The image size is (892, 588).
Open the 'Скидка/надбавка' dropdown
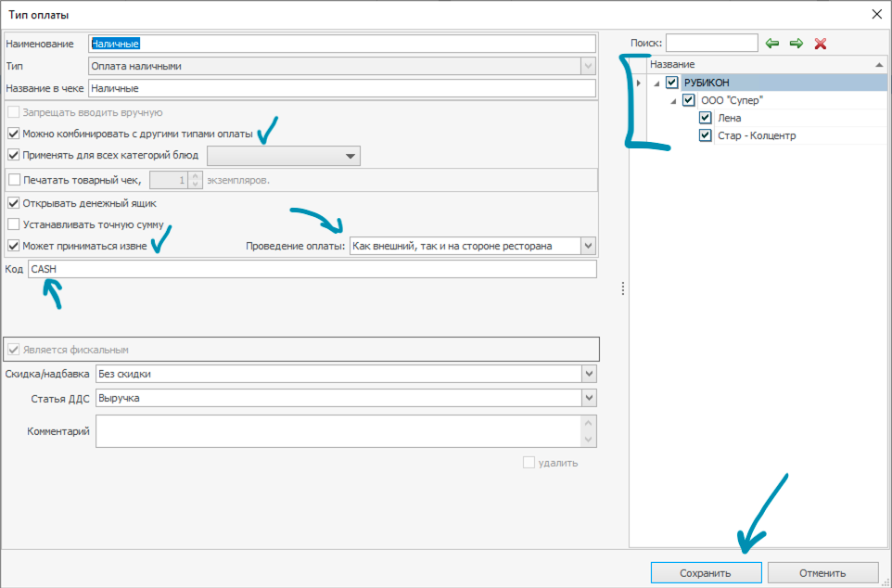tap(588, 374)
